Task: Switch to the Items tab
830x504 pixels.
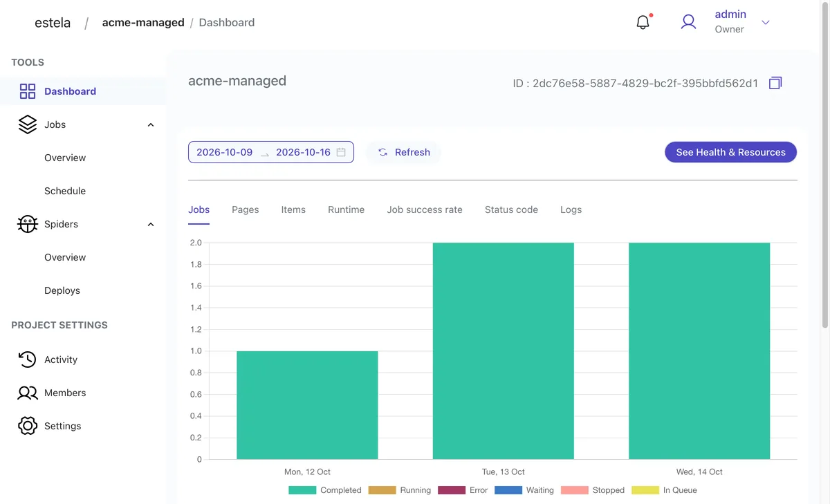Action: [x=293, y=209]
